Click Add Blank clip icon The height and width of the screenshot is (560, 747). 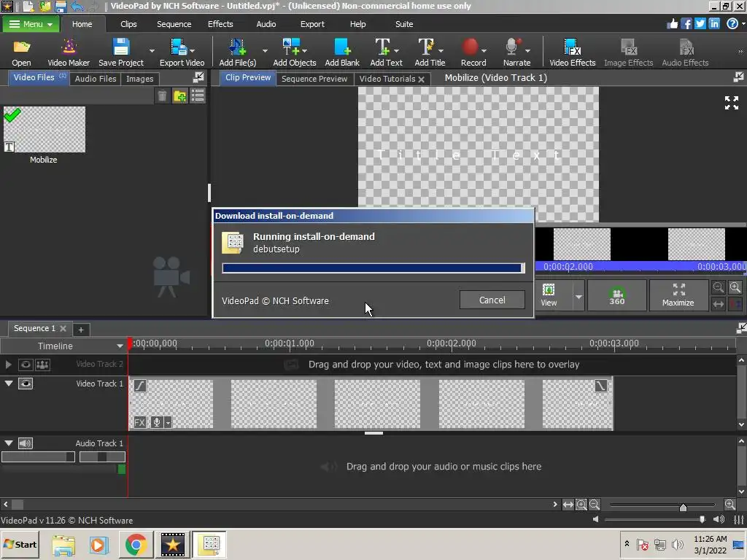342,47
